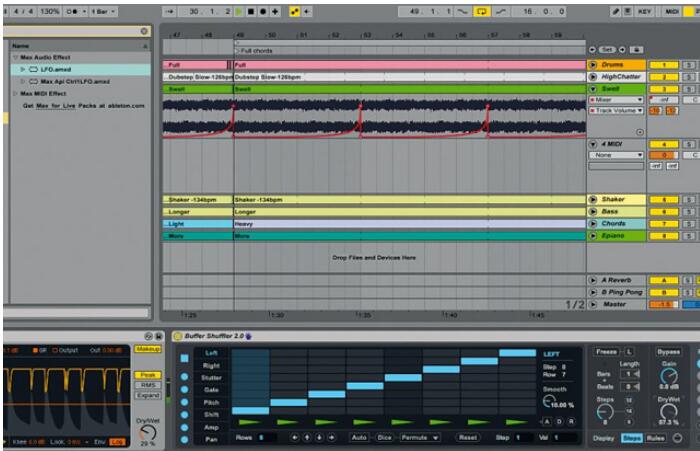This screenshot has width=700, height=451.
Task: Open Get Max for Live Packs link
Action: click(83, 106)
